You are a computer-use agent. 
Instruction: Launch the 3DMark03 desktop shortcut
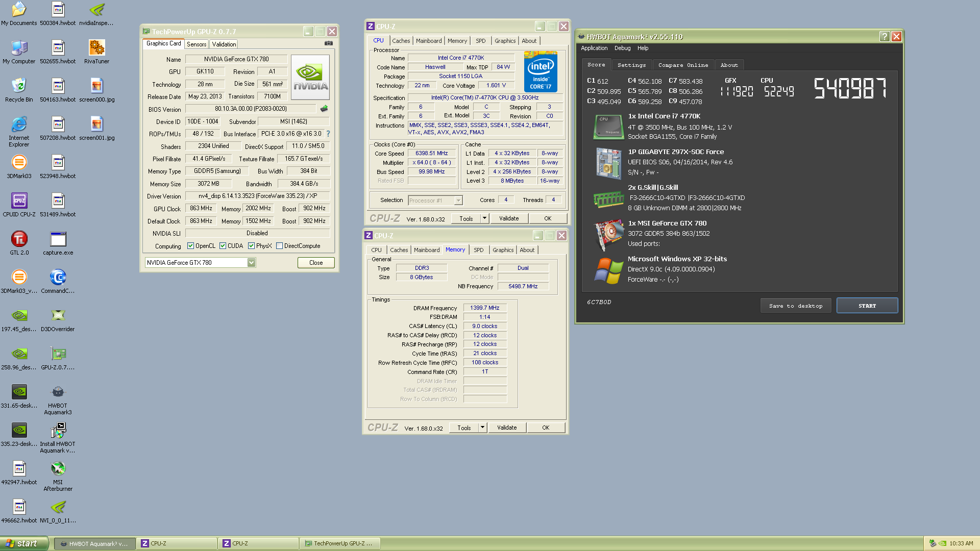pyautogui.click(x=19, y=166)
